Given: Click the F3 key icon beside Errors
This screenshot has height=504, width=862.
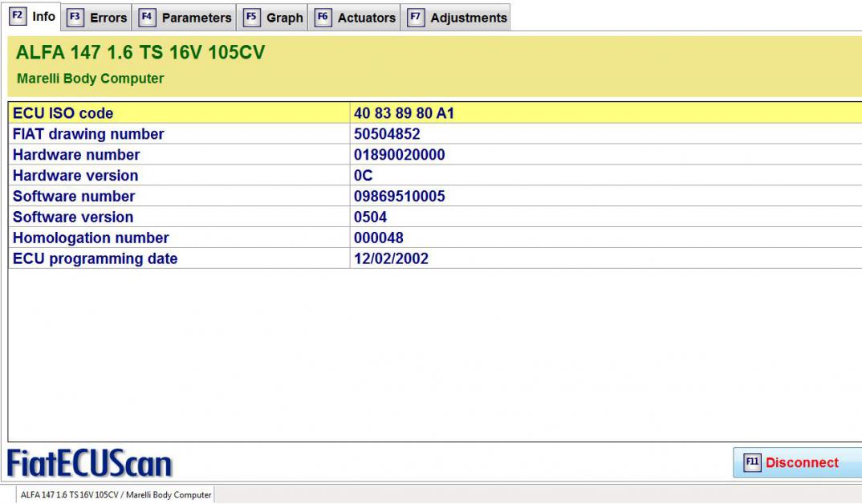Looking at the screenshot, I should click(75, 18).
